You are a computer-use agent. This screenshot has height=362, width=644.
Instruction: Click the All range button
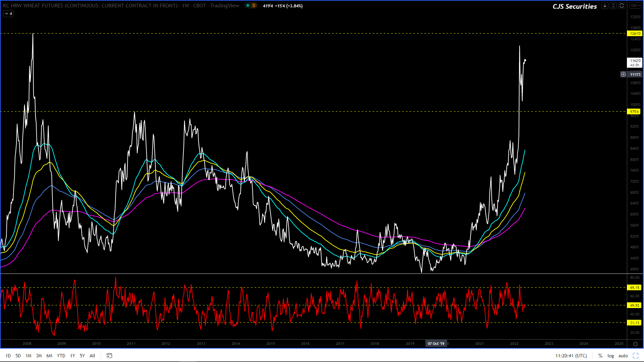92,356
